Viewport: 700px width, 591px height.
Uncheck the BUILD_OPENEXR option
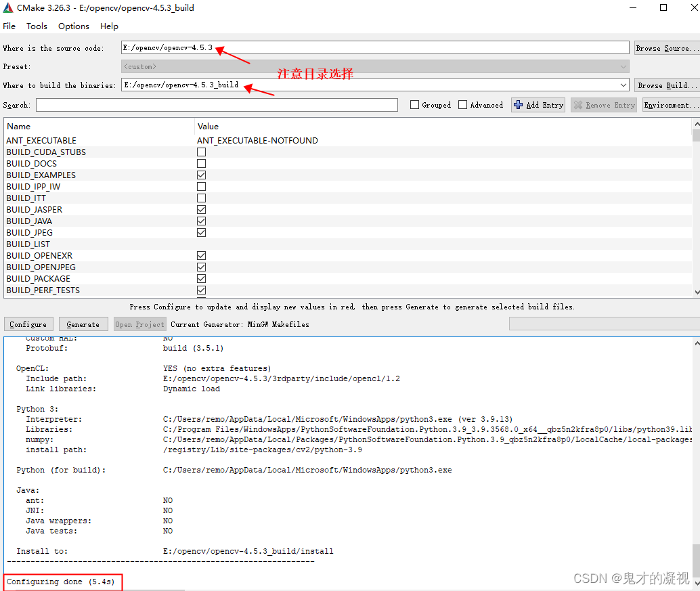(201, 255)
